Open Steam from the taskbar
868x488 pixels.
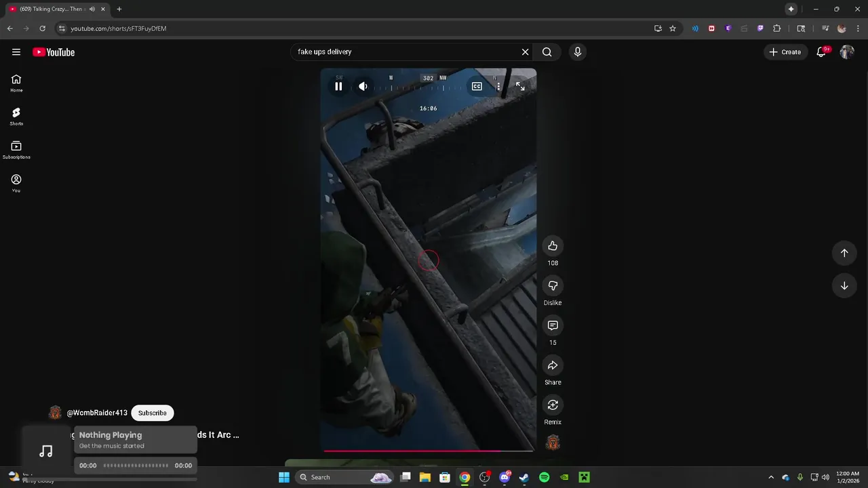point(524,477)
